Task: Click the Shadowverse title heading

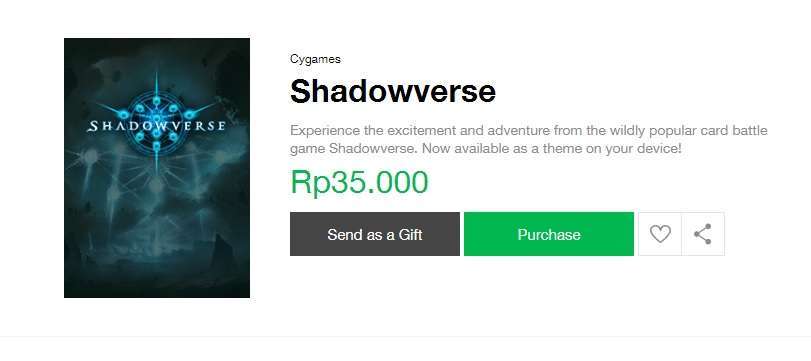Action: click(x=393, y=92)
